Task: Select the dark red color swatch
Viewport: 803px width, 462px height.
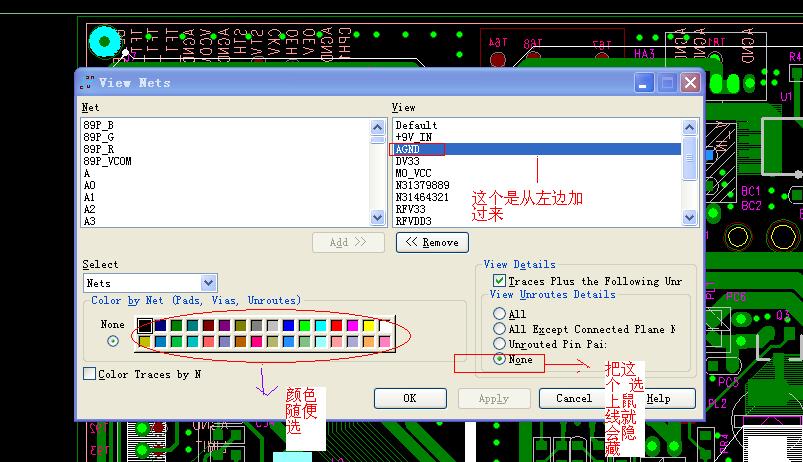Action: coord(208,325)
